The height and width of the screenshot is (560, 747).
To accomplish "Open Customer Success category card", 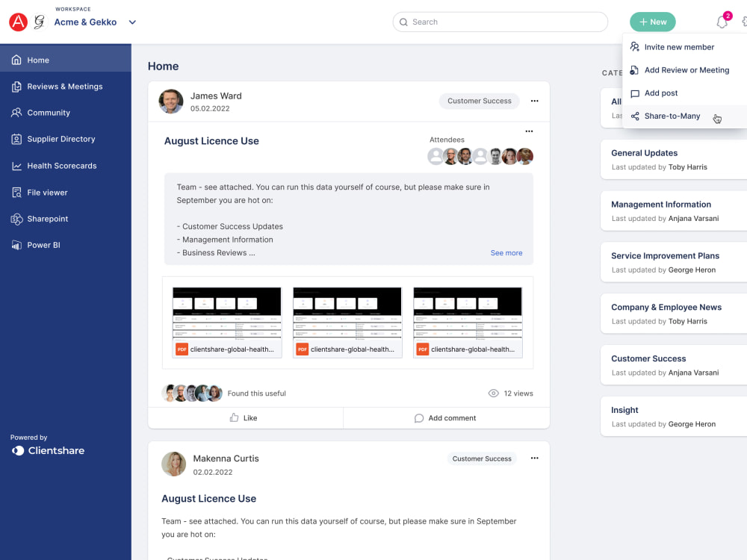I will [674, 365].
